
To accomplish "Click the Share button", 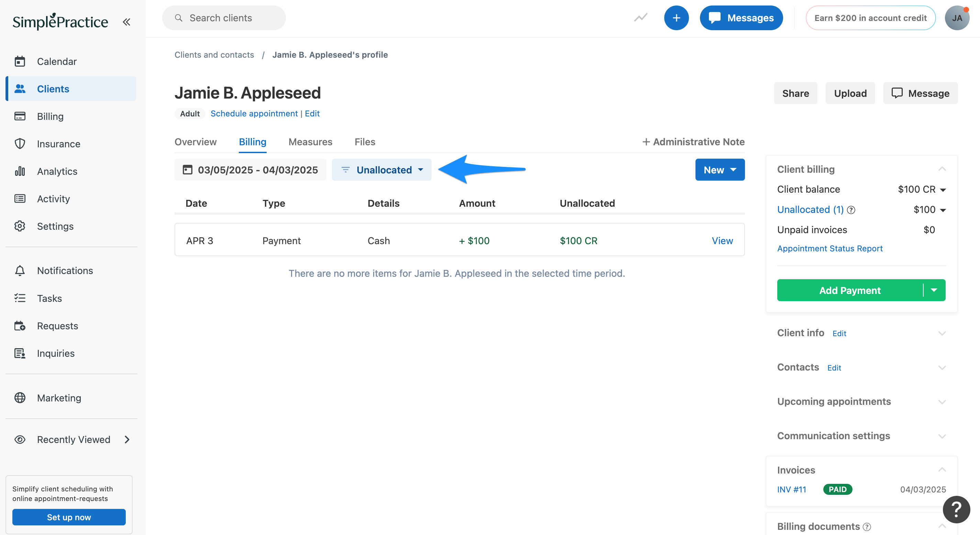I will coord(795,93).
